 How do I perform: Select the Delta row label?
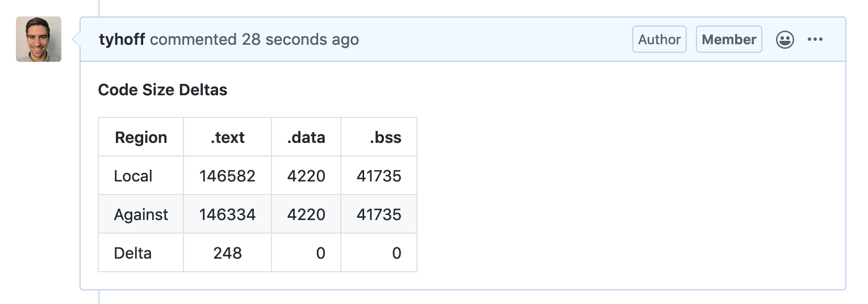[x=132, y=253]
